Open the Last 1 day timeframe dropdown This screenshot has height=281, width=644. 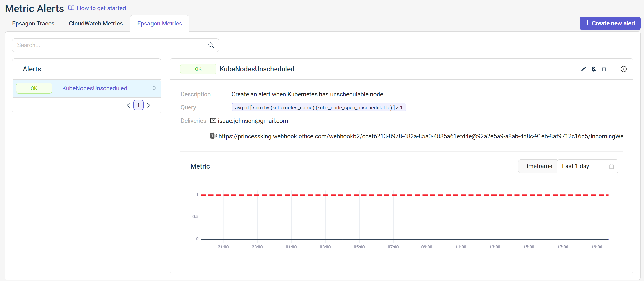(x=587, y=166)
